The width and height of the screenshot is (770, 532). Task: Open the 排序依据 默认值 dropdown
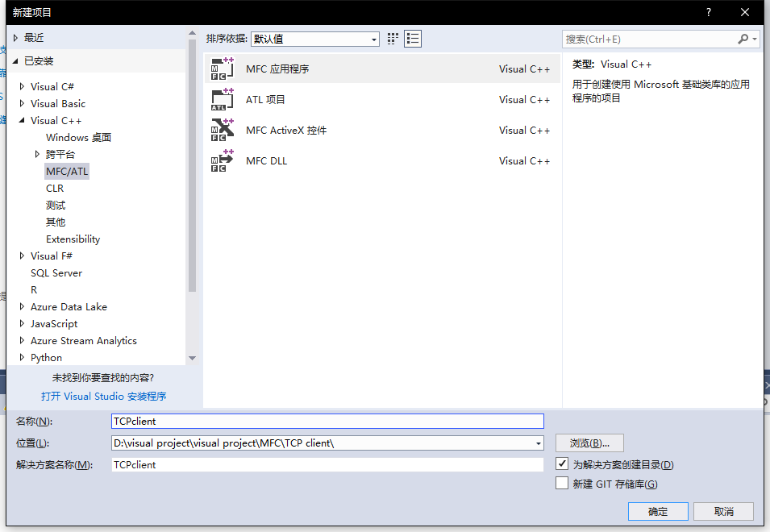(x=314, y=39)
